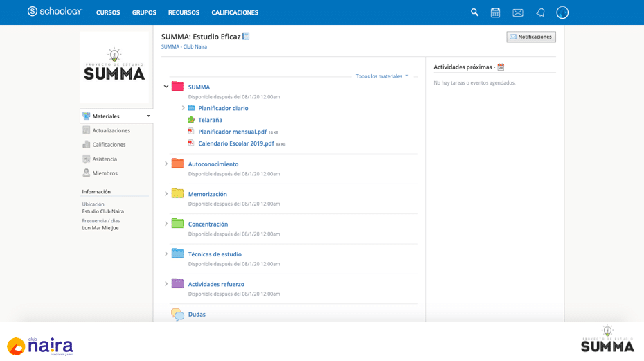Expand the Autoconocimiento folder
The height and width of the screenshot is (361, 644).
tap(166, 164)
